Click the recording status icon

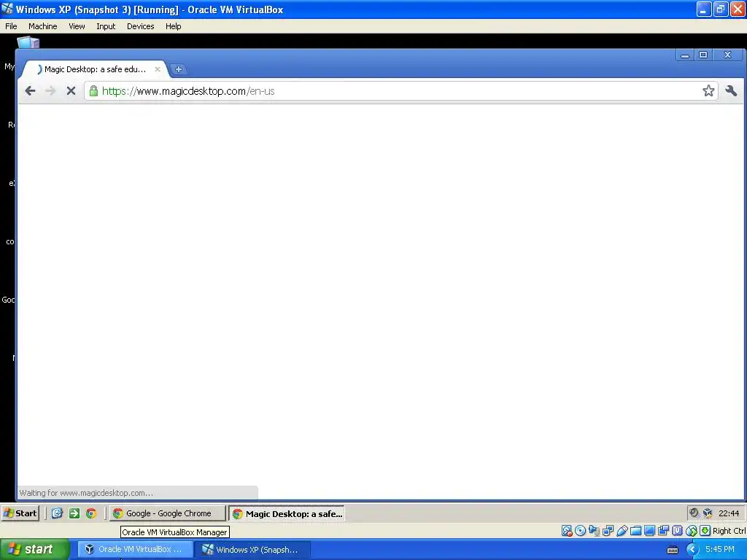(x=663, y=531)
